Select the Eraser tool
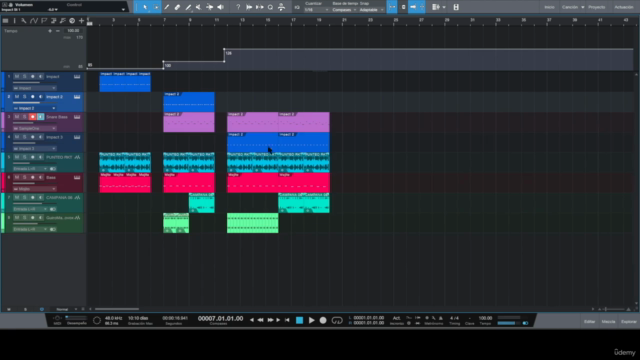 [x=177, y=7]
